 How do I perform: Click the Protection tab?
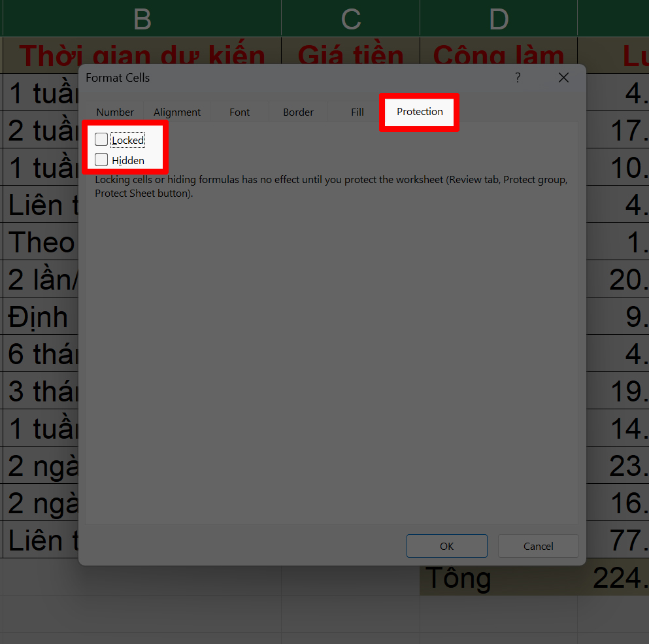pyautogui.click(x=420, y=112)
